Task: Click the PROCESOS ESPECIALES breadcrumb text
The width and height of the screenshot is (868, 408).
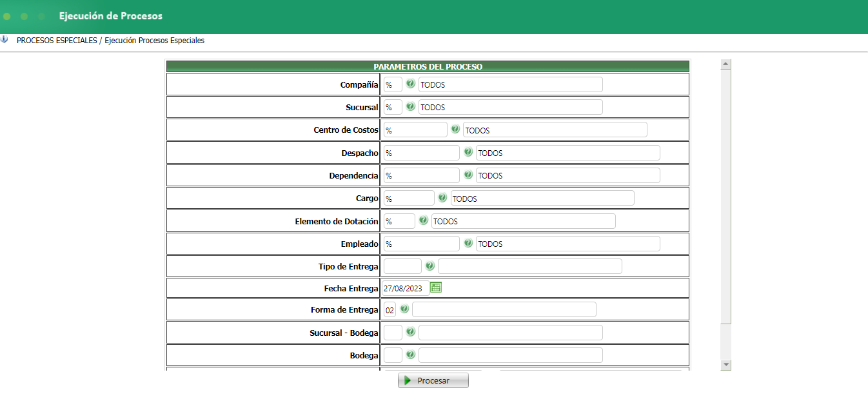Action: click(57, 40)
